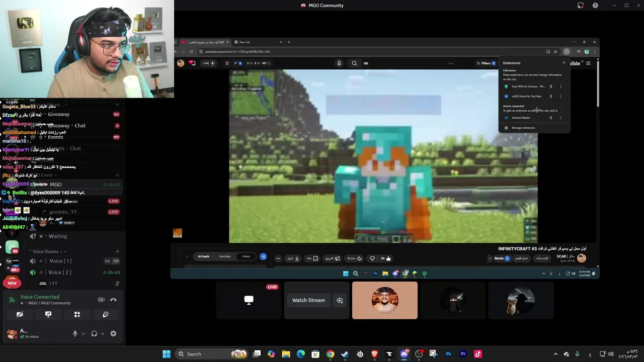Click the Like button showing 54

(x=385, y=258)
